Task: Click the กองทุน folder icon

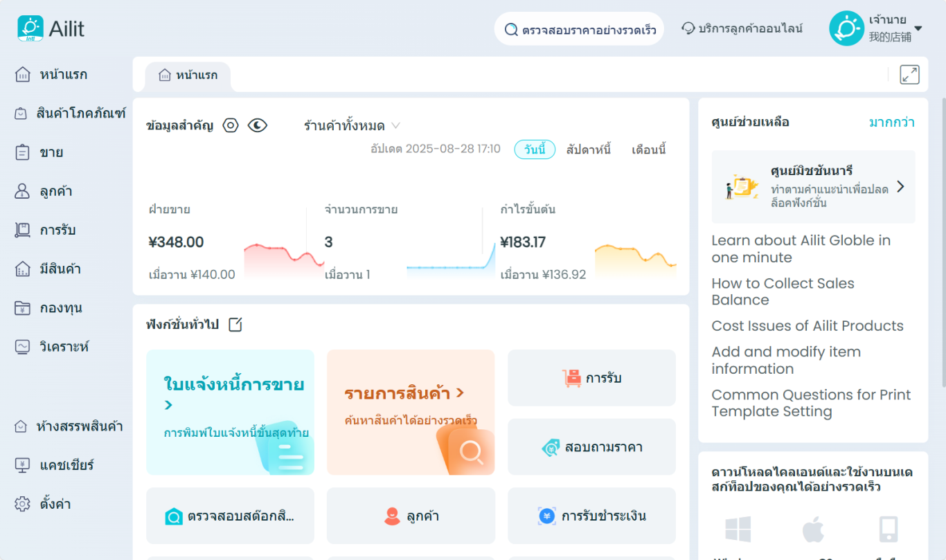Action: point(23,307)
